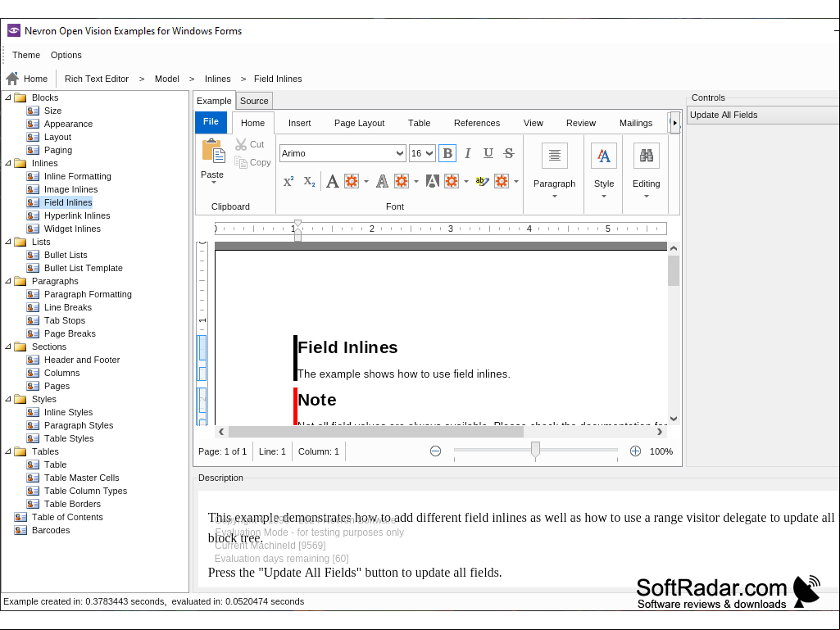840x630 pixels.
Task: Click the Update All Fields button
Action: pos(763,116)
